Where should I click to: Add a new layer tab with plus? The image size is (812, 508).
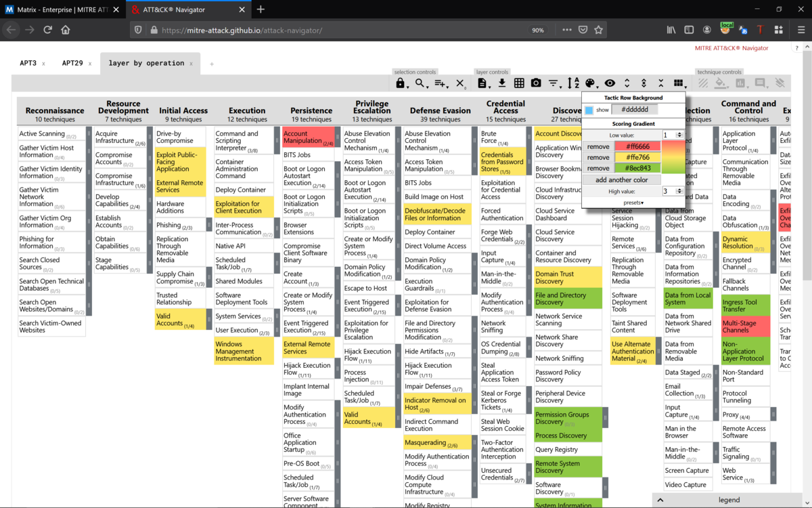tap(211, 64)
